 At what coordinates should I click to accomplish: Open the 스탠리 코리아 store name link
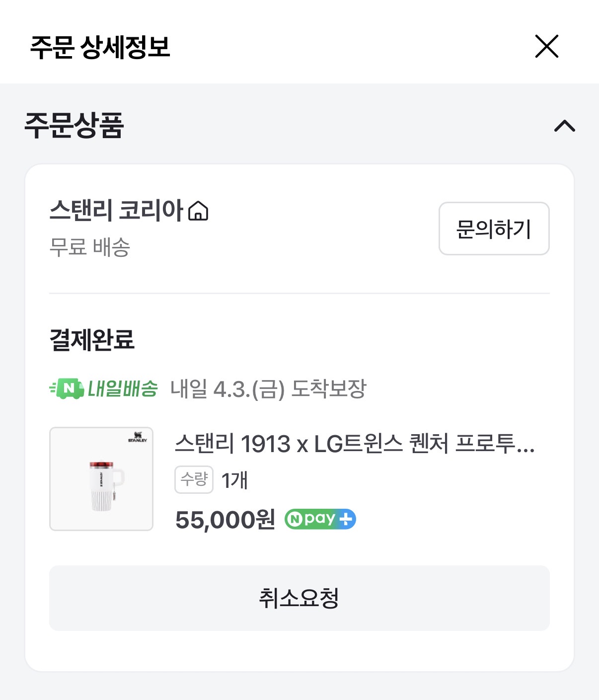click(116, 210)
